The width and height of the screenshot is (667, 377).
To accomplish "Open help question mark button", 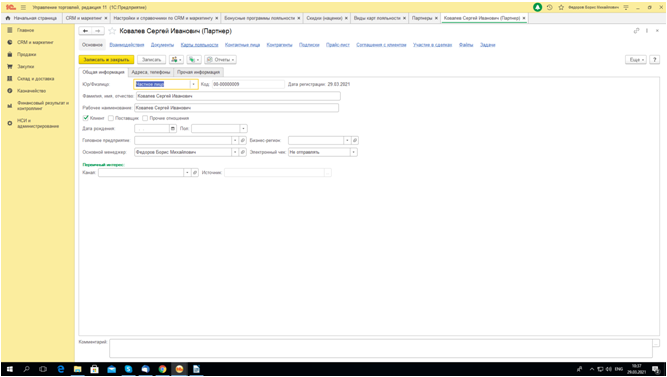I will tap(655, 60).
